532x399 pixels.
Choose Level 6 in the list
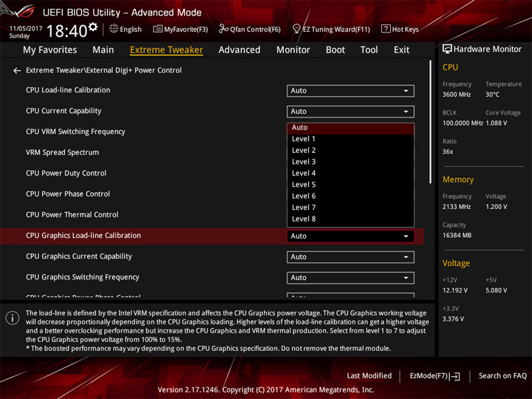click(350, 196)
